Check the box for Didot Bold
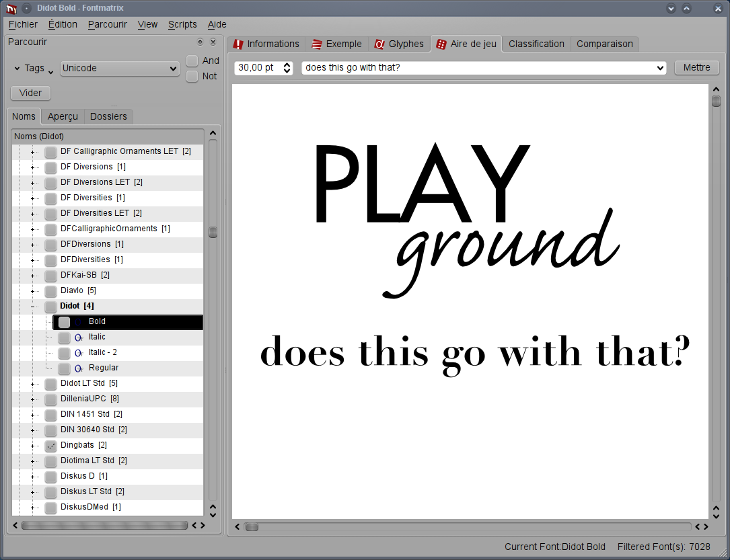The image size is (730, 560). [64, 322]
